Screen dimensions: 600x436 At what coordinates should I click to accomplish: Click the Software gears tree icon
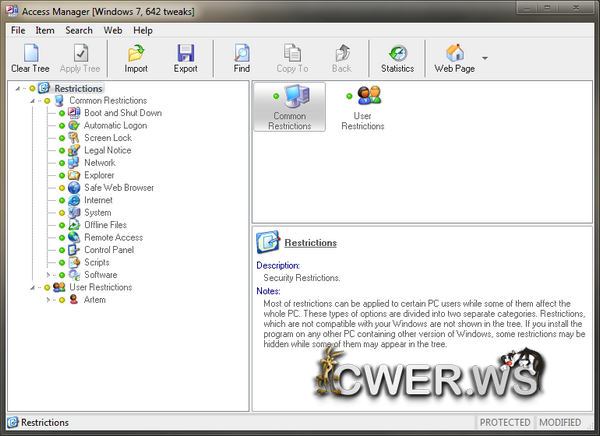(74, 275)
